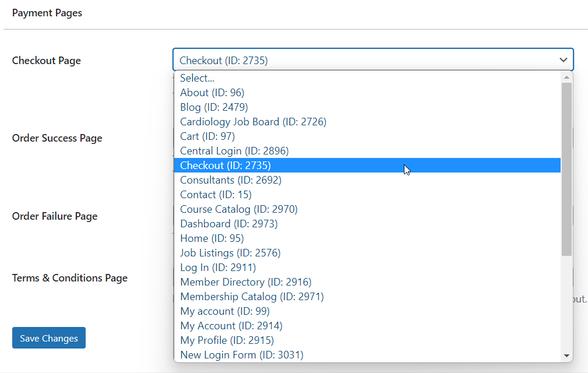Screen dimensions: 588x373
Task: Pick Membership Catalog (ID: 2971)
Action: coord(367,297)
